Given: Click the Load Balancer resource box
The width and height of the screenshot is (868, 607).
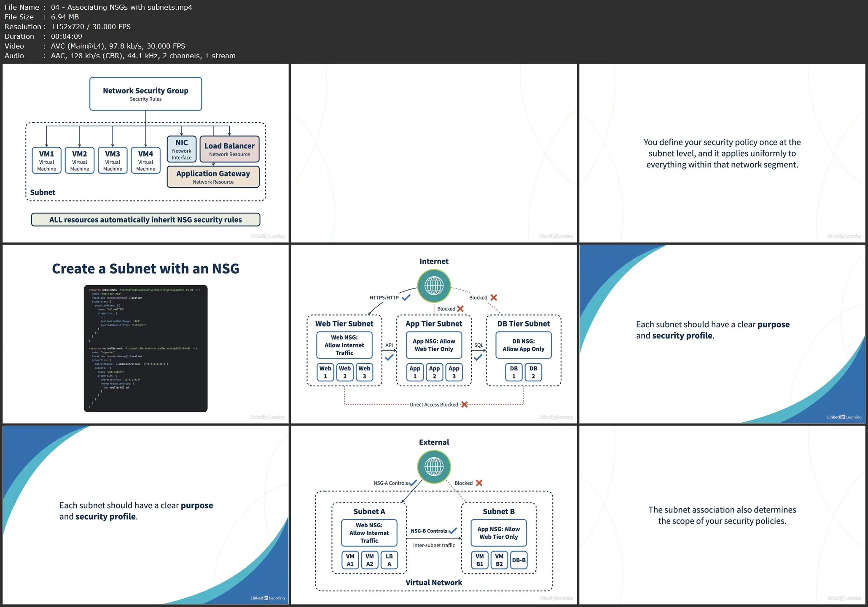Looking at the screenshot, I should tap(229, 149).
